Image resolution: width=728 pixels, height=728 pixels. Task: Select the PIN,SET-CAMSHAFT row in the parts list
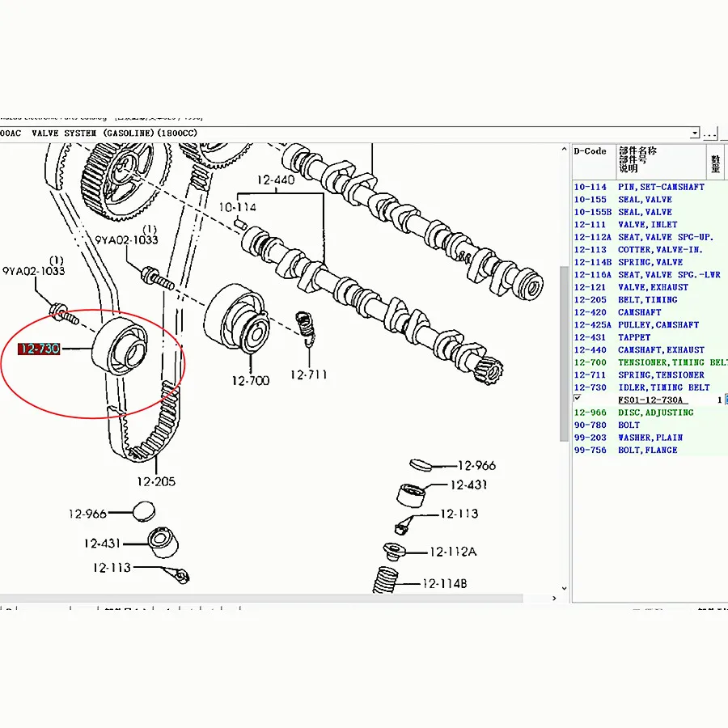pyautogui.click(x=650, y=187)
